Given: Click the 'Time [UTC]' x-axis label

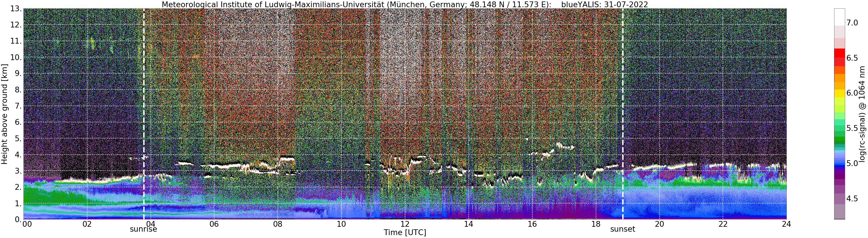Looking at the screenshot, I should [x=405, y=233].
